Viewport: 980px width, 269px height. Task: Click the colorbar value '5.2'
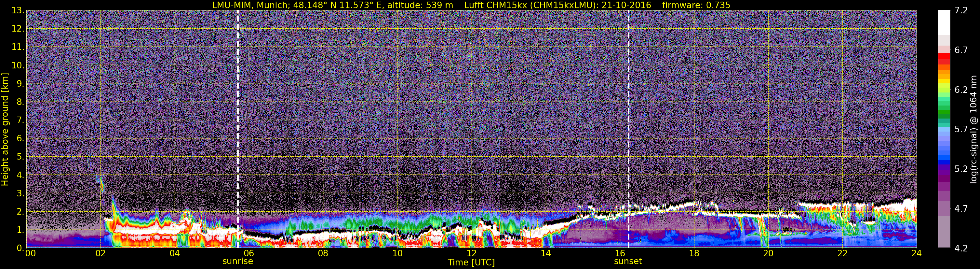(961, 169)
